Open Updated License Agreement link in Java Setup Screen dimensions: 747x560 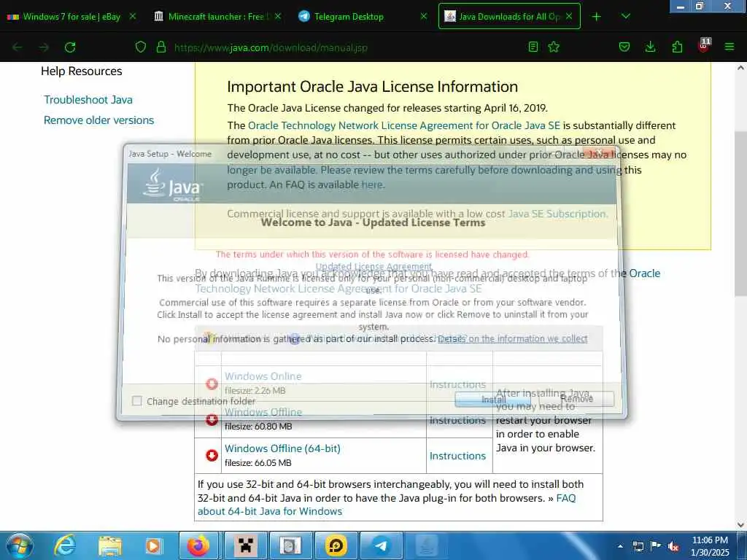374,267
